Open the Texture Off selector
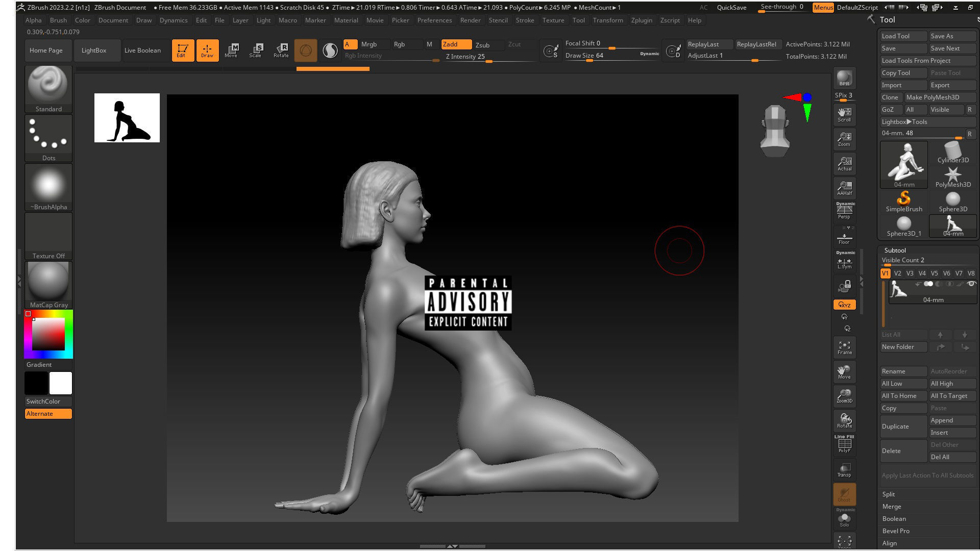 (48, 236)
